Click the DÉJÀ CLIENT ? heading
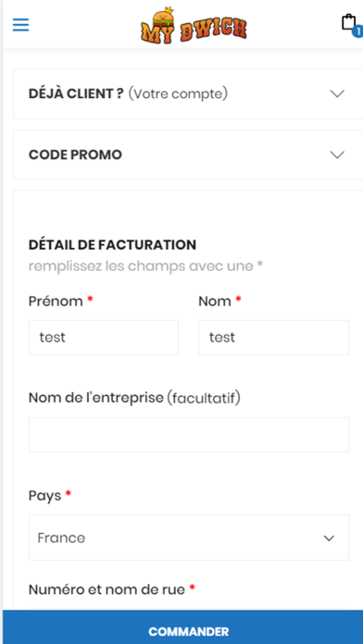The width and height of the screenshot is (363, 644). pyautogui.click(x=76, y=93)
